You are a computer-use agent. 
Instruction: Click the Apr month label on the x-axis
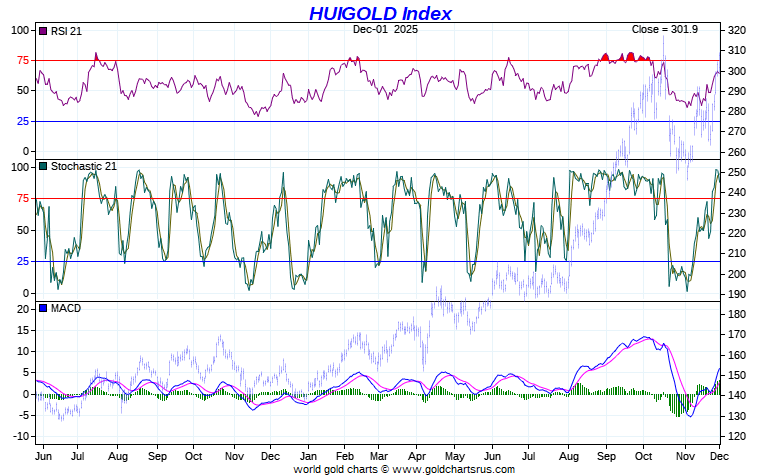click(417, 456)
